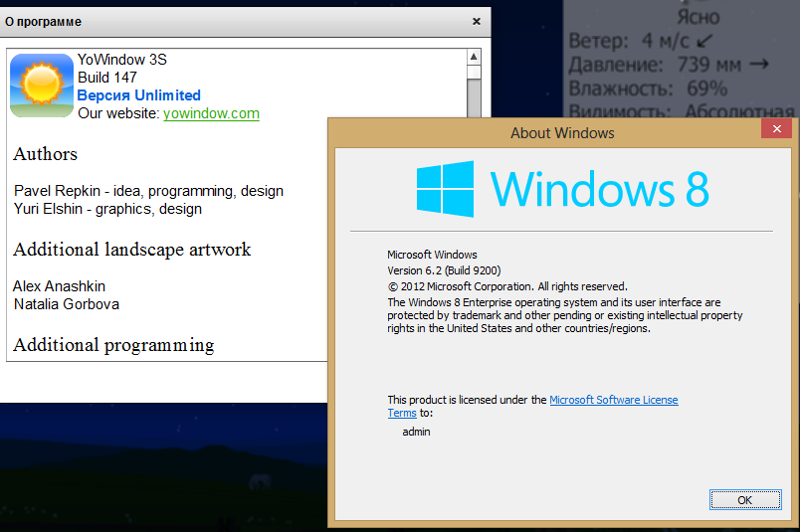
Task: Click the Влажность 69% humidity reading
Action: click(649, 89)
